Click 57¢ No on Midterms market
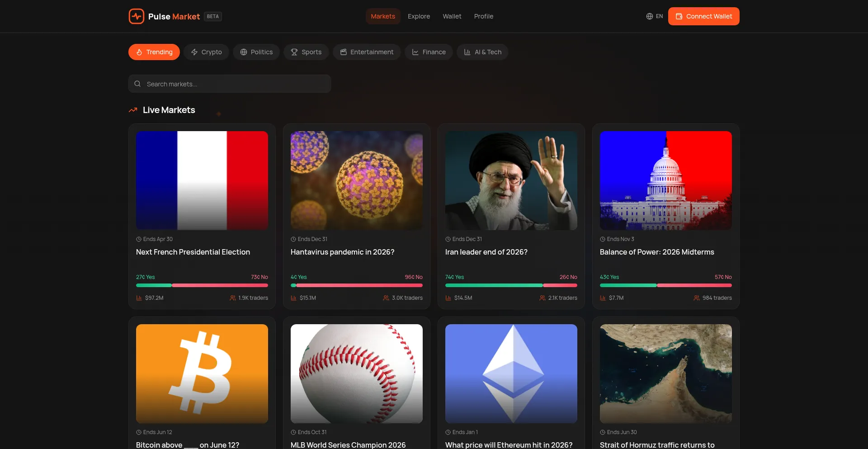The height and width of the screenshot is (449, 868). pyautogui.click(x=723, y=277)
